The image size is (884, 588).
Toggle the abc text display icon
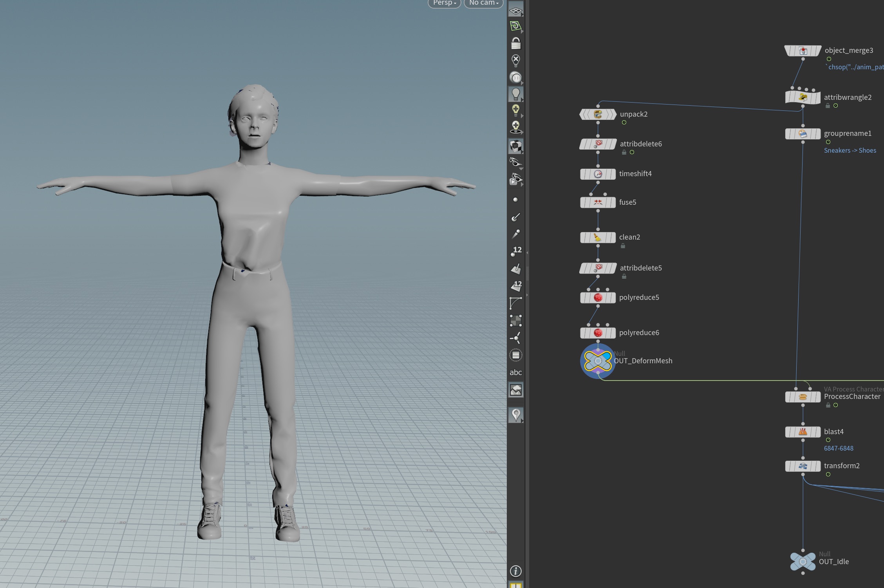[516, 372]
